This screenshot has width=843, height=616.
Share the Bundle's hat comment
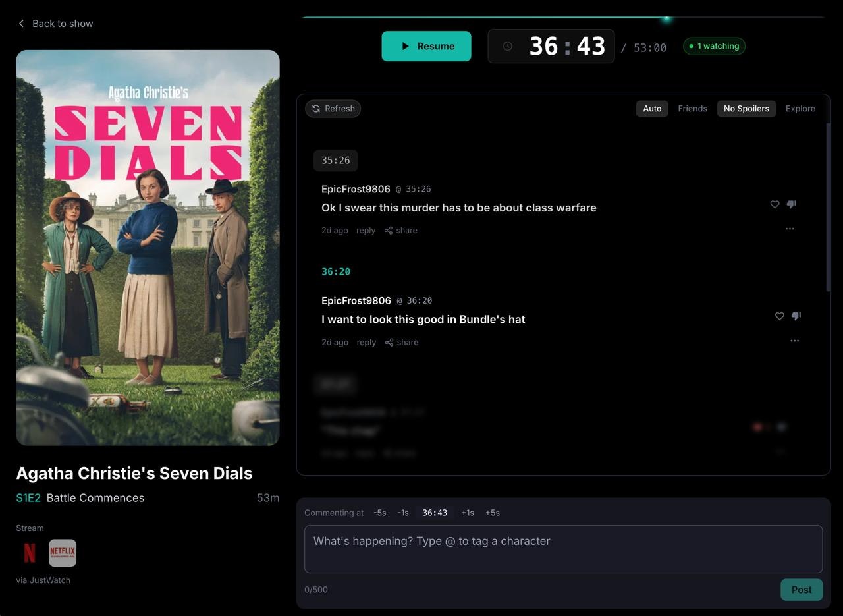(402, 342)
